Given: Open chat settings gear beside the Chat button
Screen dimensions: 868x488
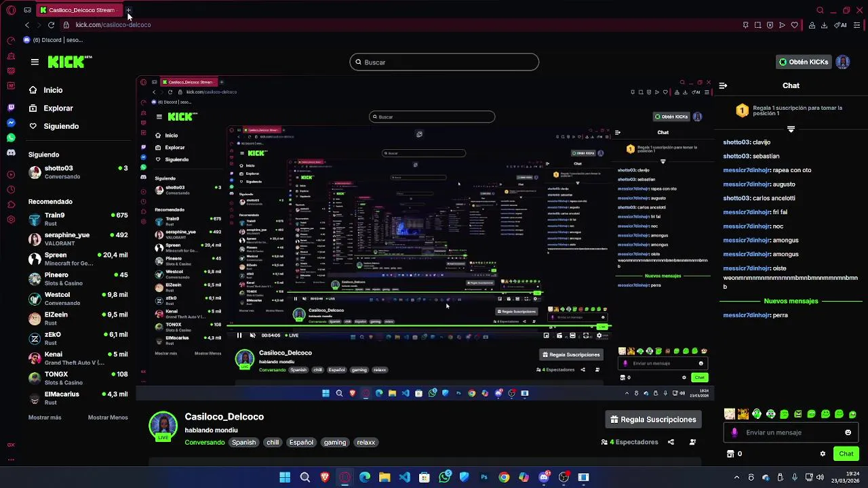Looking at the screenshot, I should point(823,453).
